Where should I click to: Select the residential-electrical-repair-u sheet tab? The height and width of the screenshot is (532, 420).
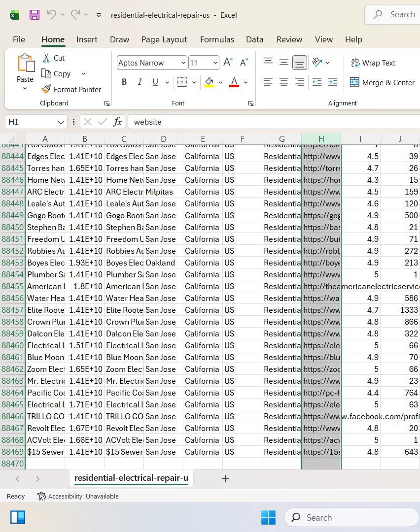(x=132, y=478)
